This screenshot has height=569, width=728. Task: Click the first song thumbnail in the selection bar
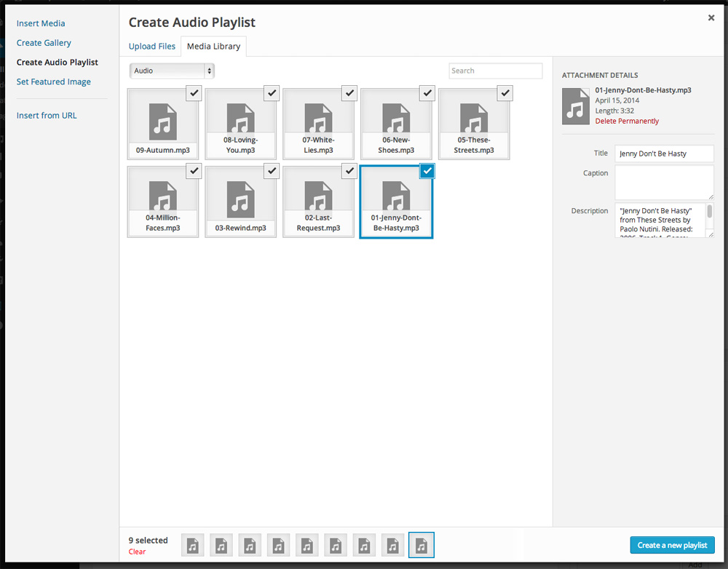pyautogui.click(x=192, y=545)
